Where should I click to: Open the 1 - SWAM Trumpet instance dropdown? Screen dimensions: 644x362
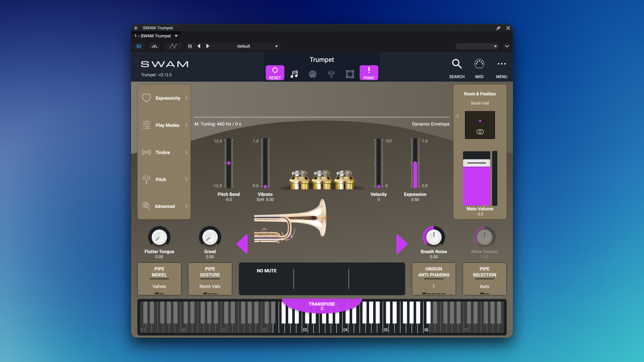pos(156,36)
